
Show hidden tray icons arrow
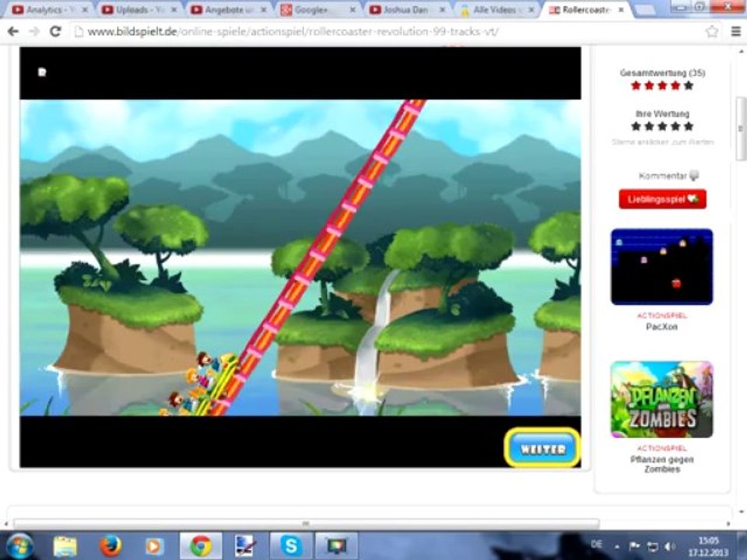[617, 547]
